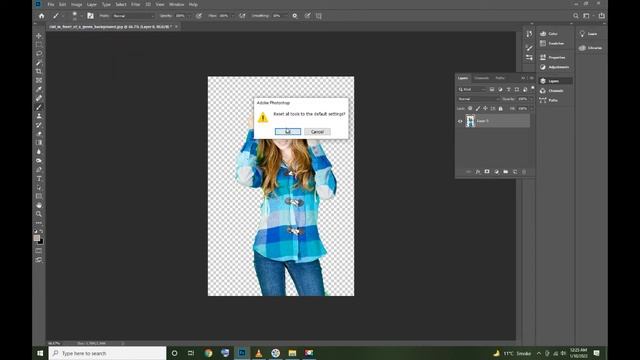Select the Crop tool
This screenshot has width=640, height=360.
pyautogui.click(x=39, y=71)
